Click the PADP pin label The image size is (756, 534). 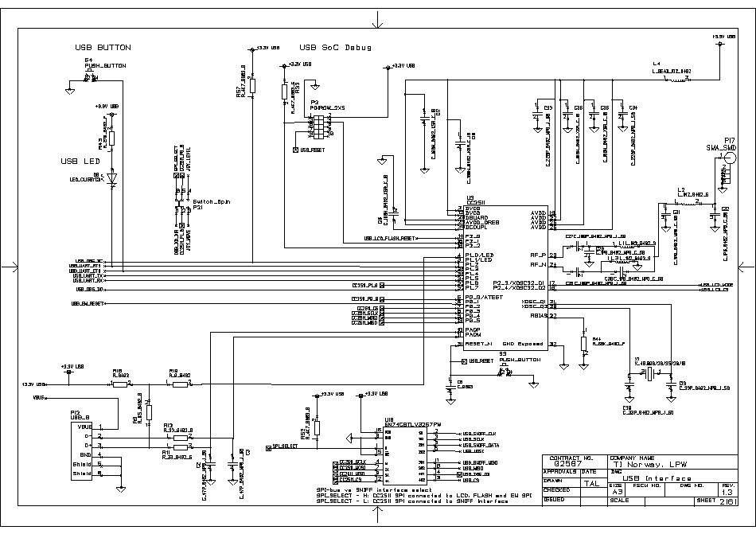(x=473, y=330)
